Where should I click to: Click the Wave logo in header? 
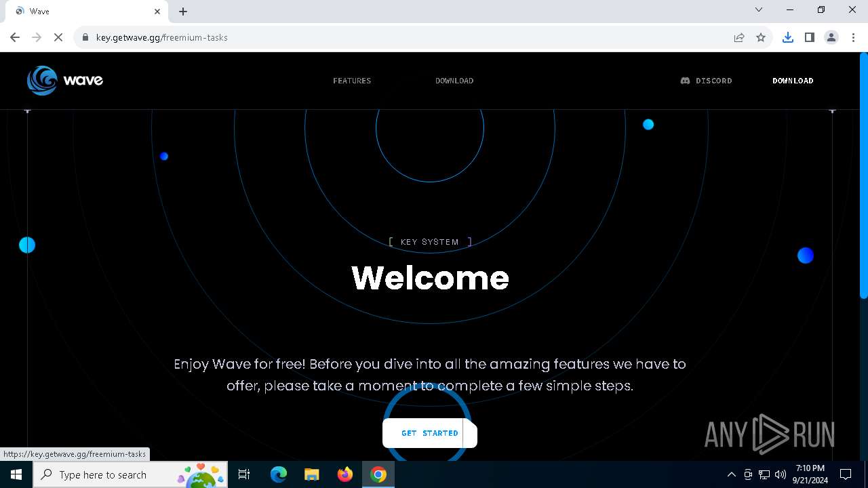tap(65, 81)
